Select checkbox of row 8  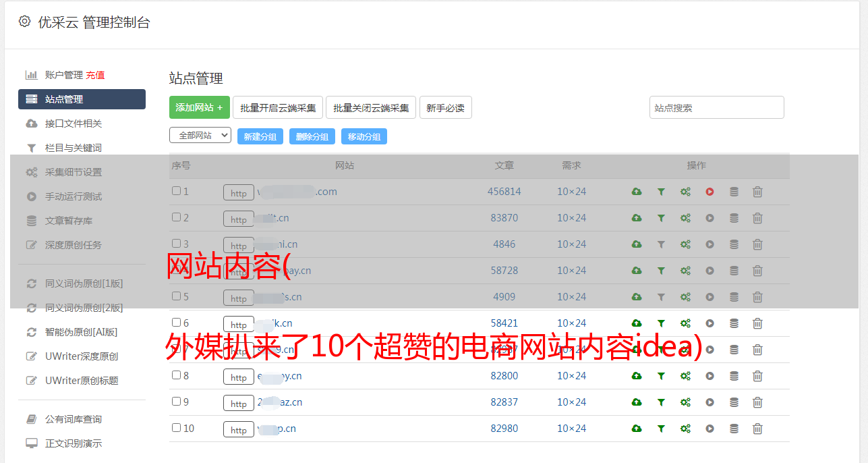click(x=176, y=375)
